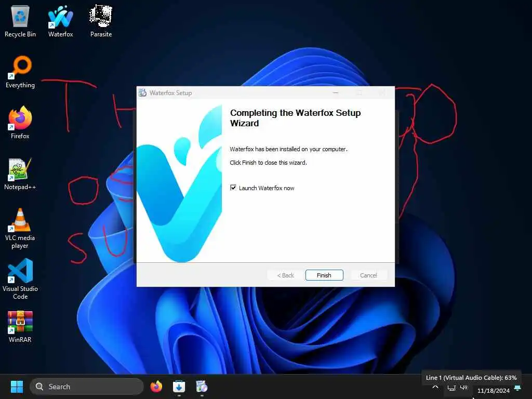Image resolution: width=532 pixels, height=399 pixels.
Task: Click the volume tray icon
Action: [x=463, y=387]
